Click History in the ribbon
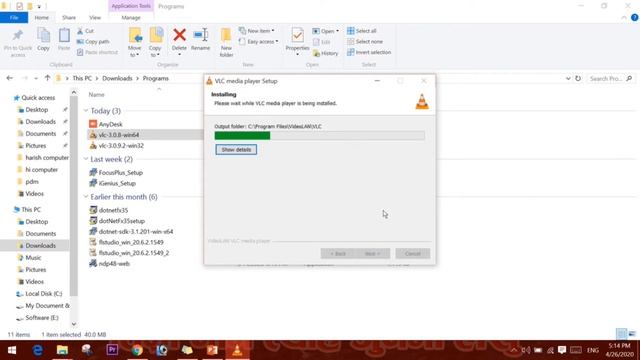640x360 pixels. pos(326,53)
